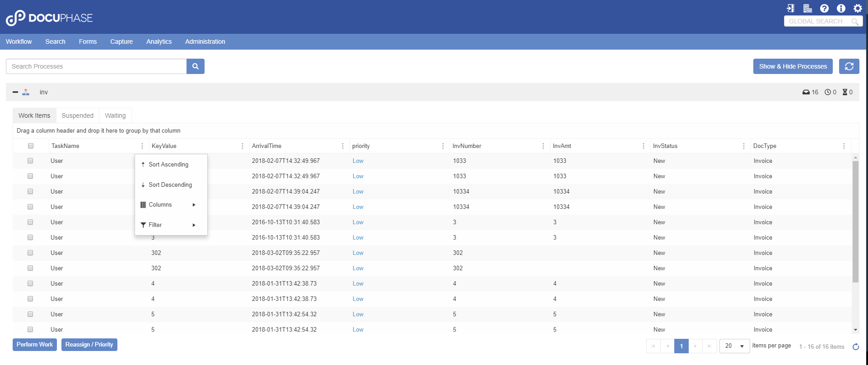Switch to the Suspended tab
The height and width of the screenshot is (365, 868).
coord(78,116)
